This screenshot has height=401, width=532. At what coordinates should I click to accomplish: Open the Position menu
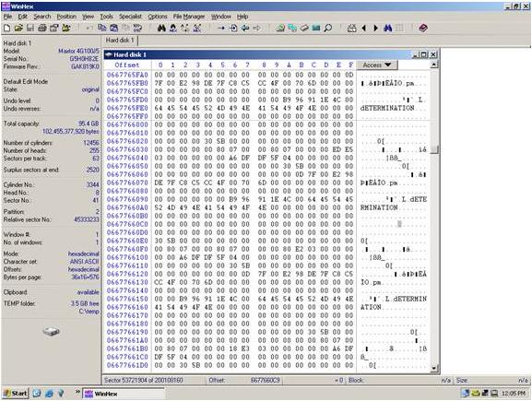(x=66, y=17)
